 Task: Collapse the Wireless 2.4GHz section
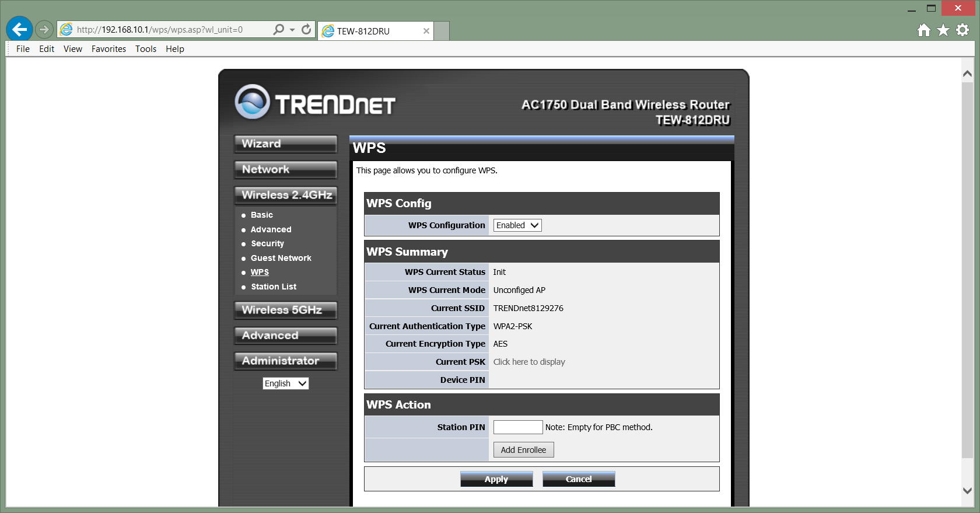pos(285,195)
